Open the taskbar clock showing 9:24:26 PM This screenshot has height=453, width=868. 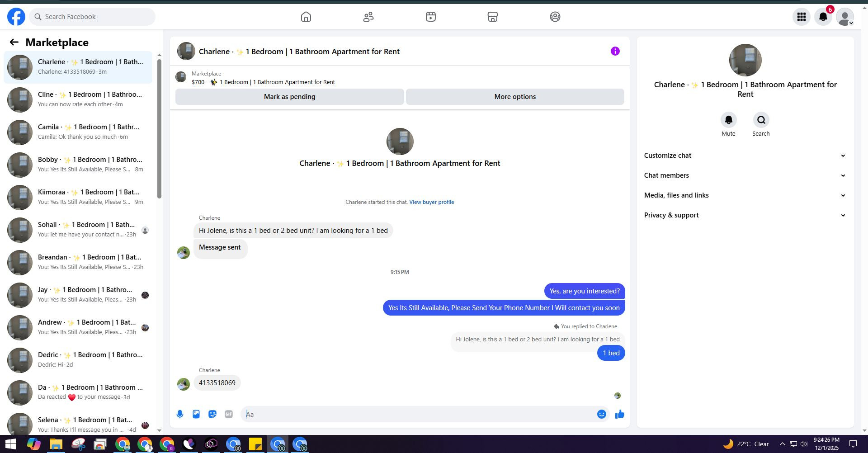click(x=826, y=444)
